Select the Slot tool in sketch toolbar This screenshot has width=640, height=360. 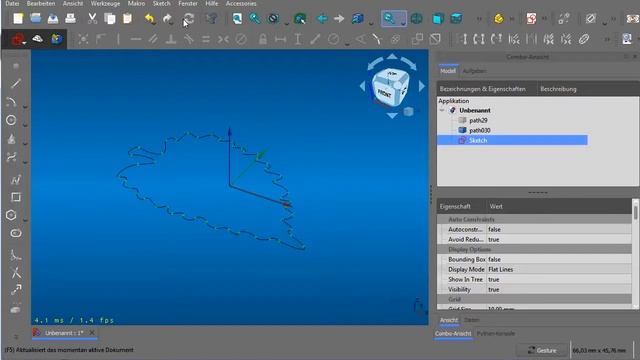coord(16,233)
